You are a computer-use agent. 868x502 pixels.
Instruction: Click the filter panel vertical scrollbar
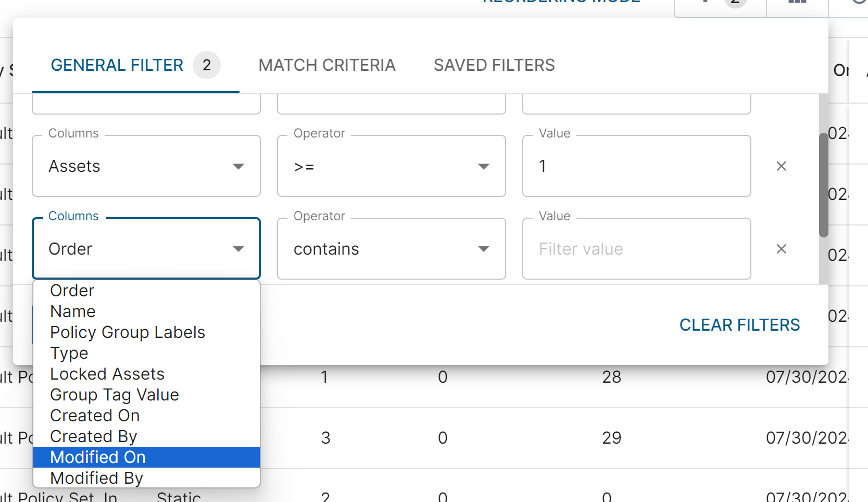[823, 185]
